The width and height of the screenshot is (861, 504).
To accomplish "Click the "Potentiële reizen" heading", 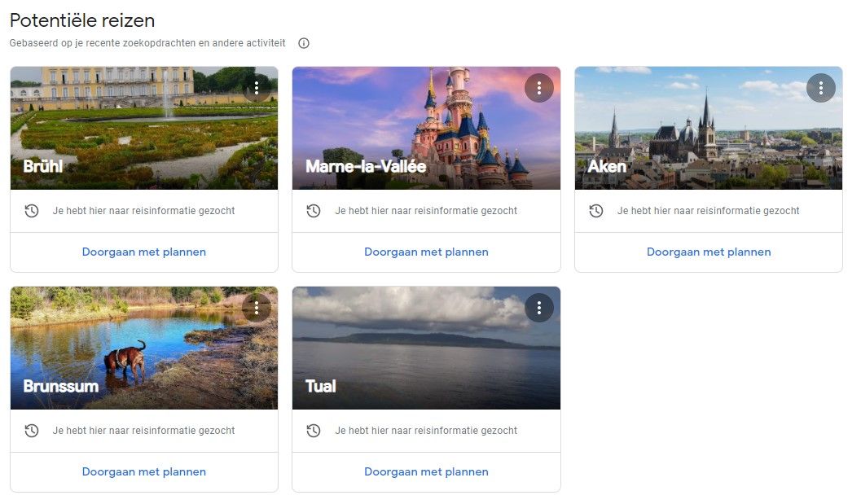I will (82, 20).
